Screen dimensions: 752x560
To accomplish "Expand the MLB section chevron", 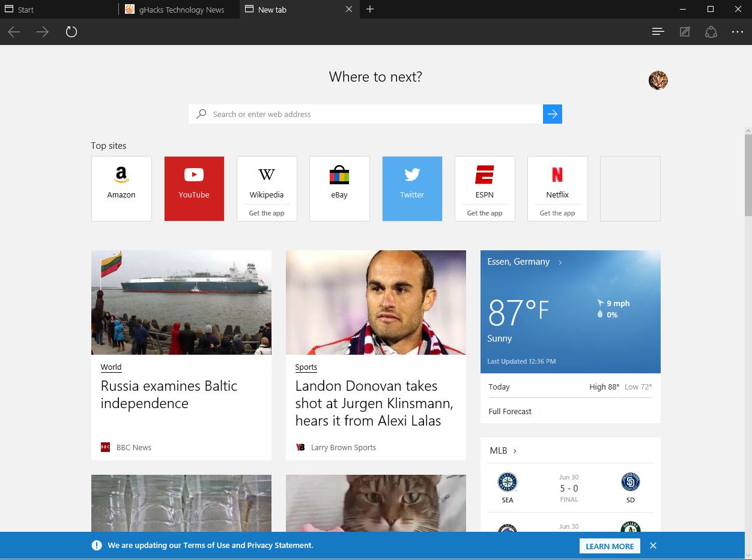I will 515,451.
